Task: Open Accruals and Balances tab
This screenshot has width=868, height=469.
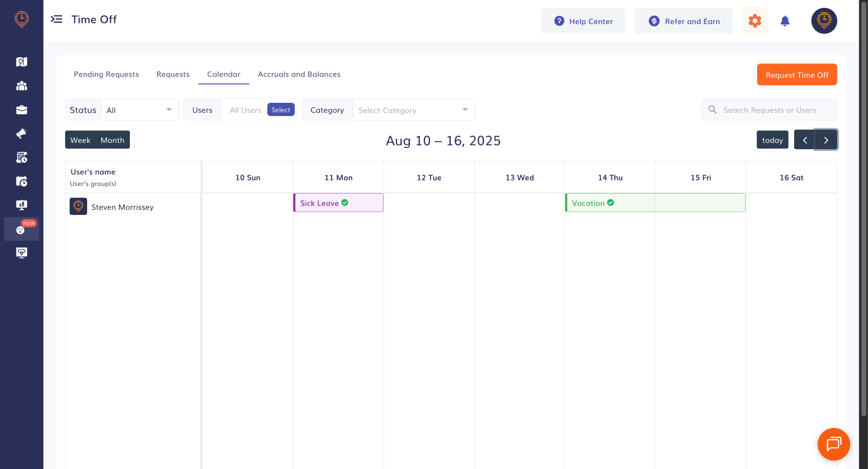Action: click(299, 74)
